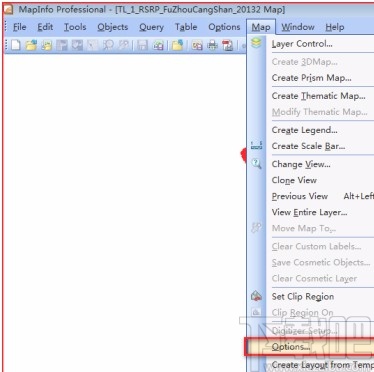
Task: Select Clone View menu entry
Action: click(x=294, y=180)
